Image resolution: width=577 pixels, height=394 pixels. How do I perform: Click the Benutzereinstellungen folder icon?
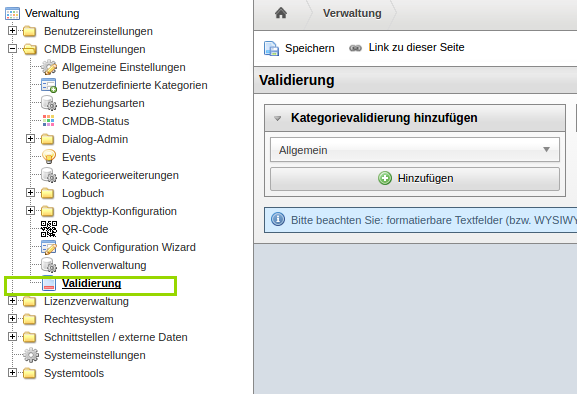click(x=29, y=32)
